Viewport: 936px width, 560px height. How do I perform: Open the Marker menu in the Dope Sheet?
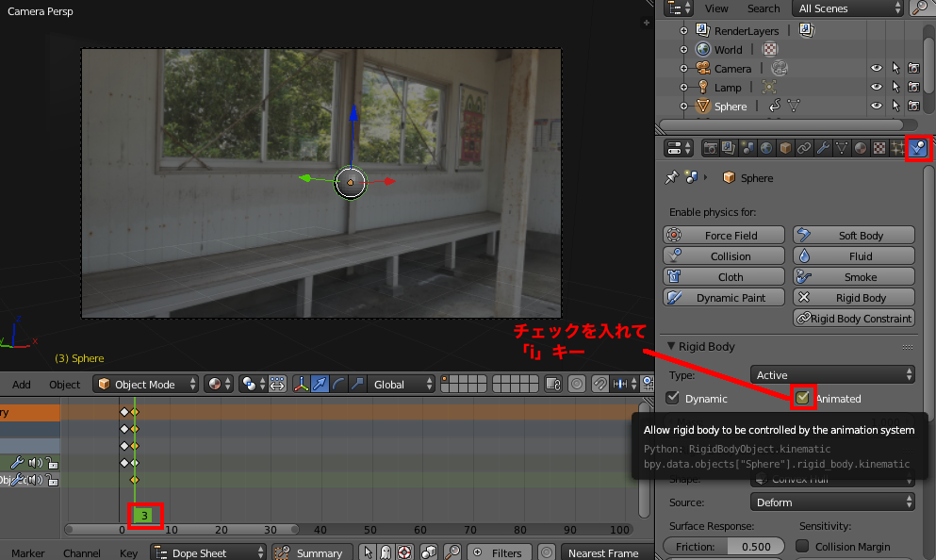pos(28,553)
